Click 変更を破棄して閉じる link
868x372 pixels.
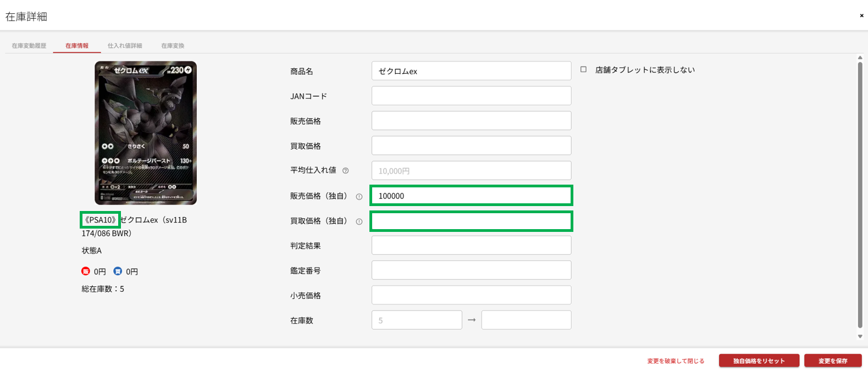point(676,361)
